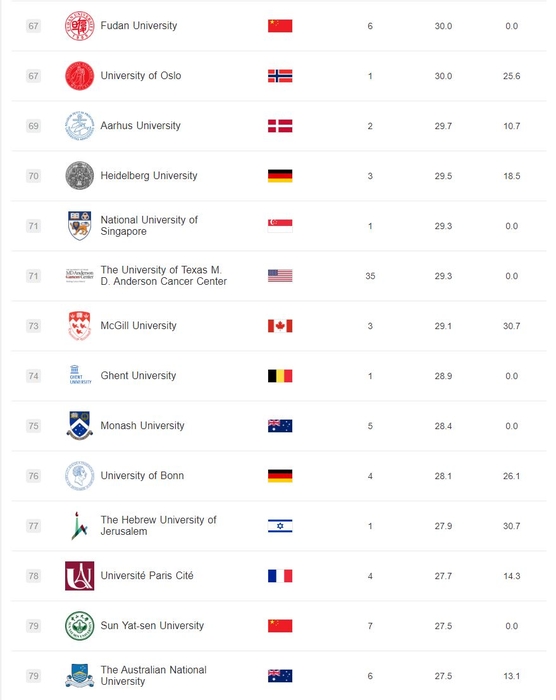Click the Monash University crest logo
The image size is (556, 700).
pos(79,425)
